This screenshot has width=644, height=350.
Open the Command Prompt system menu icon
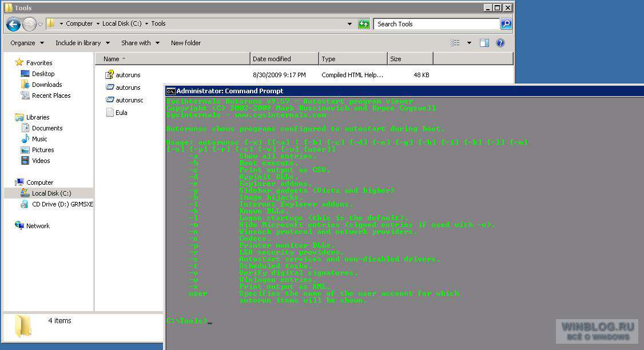click(x=170, y=91)
